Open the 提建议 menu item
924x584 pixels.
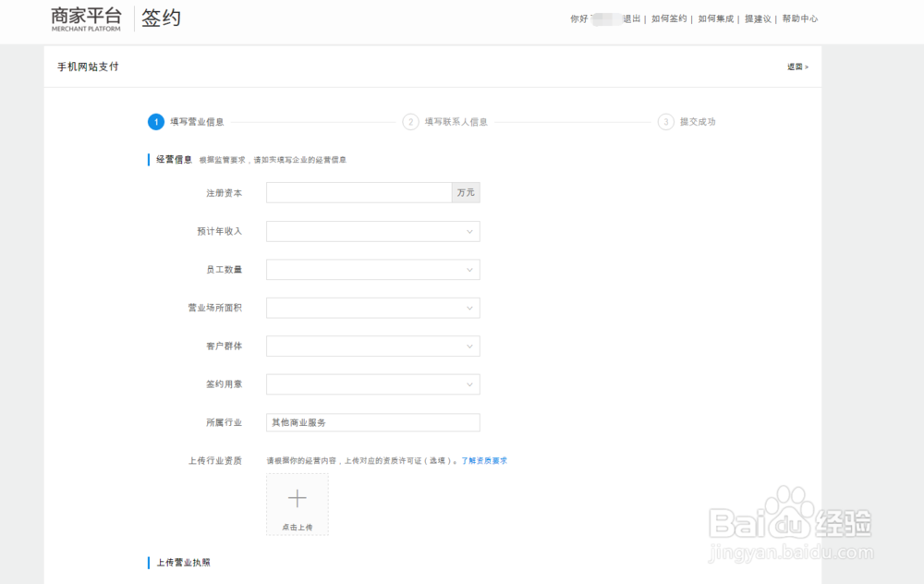(x=754, y=18)
